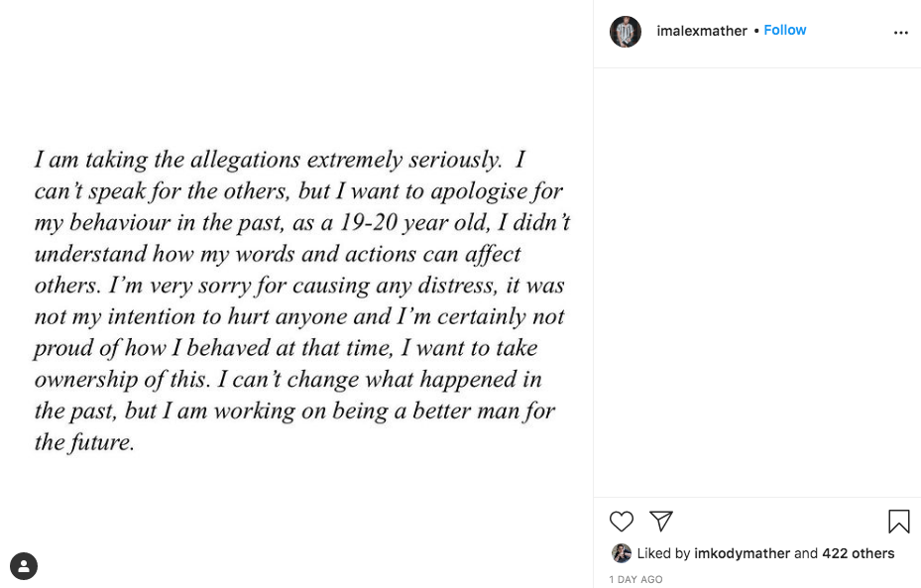Click the small liker avatar next to likes
Screen dimensions: 921x588
point(622,553)
